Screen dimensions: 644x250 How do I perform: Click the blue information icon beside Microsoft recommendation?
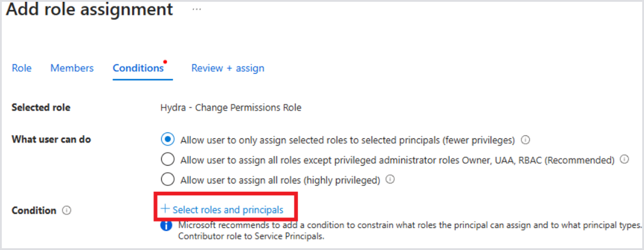click(x=168, y=226)
